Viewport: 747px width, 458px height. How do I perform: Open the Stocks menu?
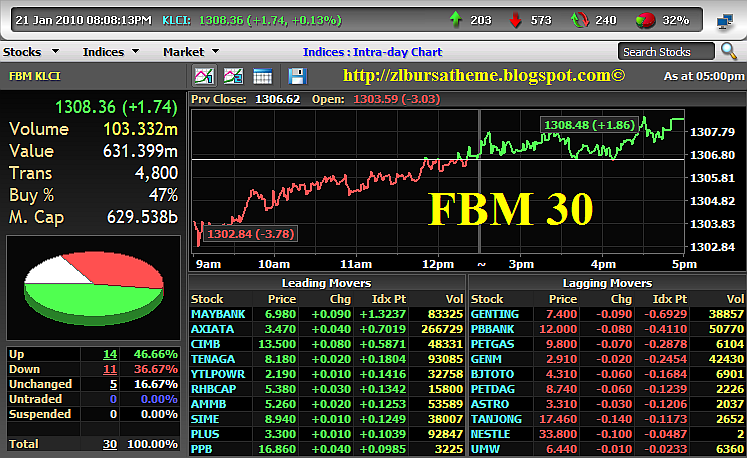tap(22, 52)
